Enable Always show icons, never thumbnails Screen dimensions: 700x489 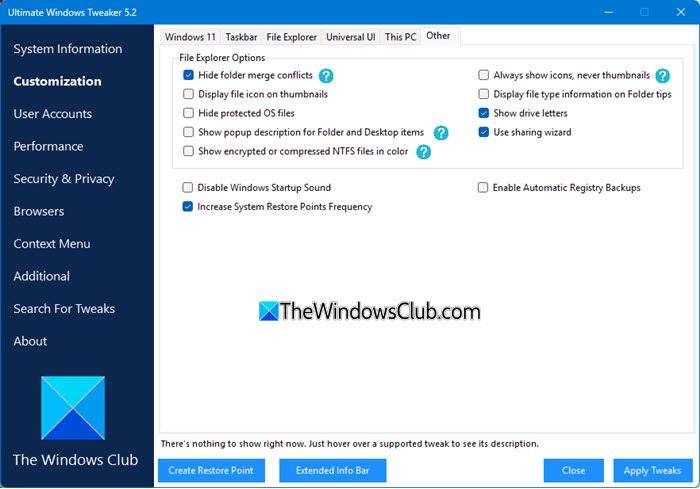click(483, 75)
